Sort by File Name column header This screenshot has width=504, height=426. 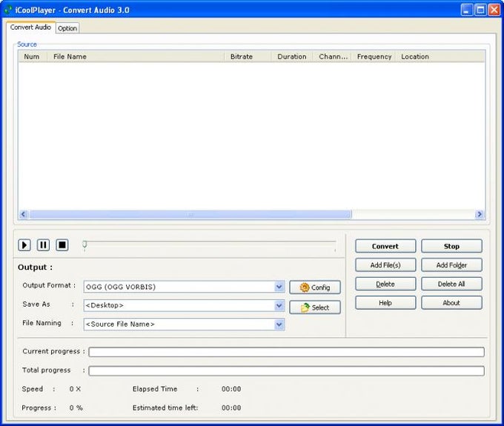click(136, 56)
